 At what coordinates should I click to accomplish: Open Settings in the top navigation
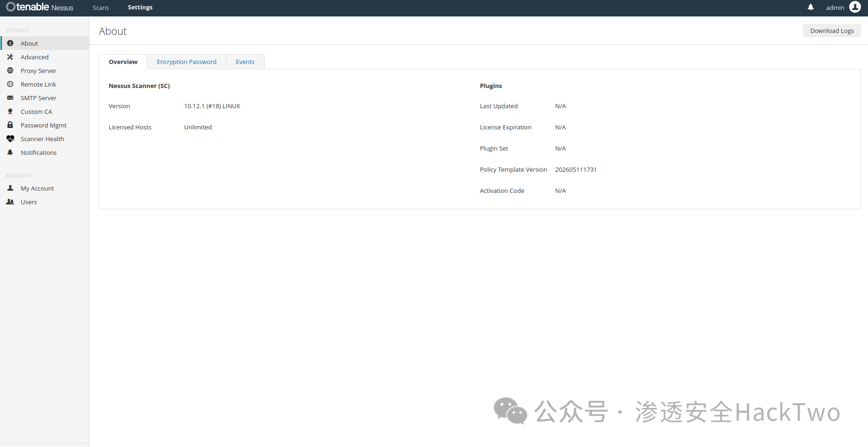140,7
